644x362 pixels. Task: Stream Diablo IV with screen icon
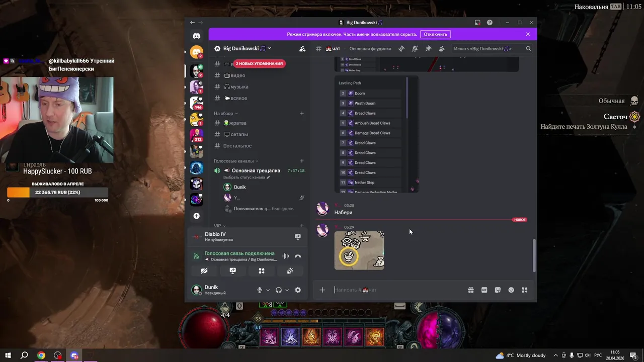[298, 237]
